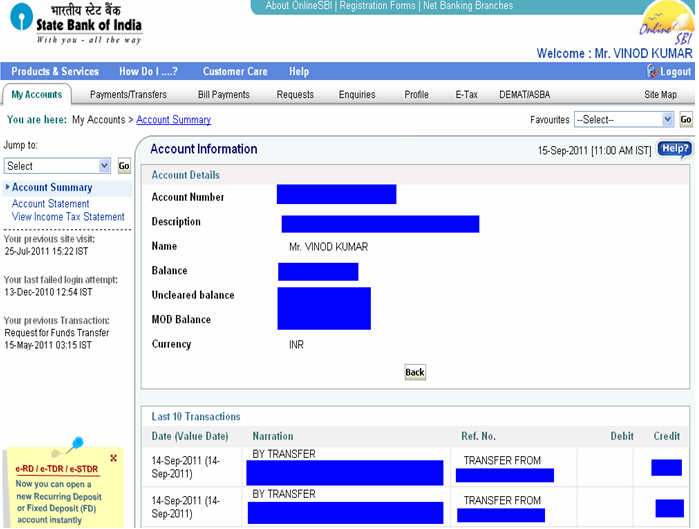The width and height of the screenshot is (699, 529).
Task: Open the Site Map tab
Action: (x=660, y=94)
